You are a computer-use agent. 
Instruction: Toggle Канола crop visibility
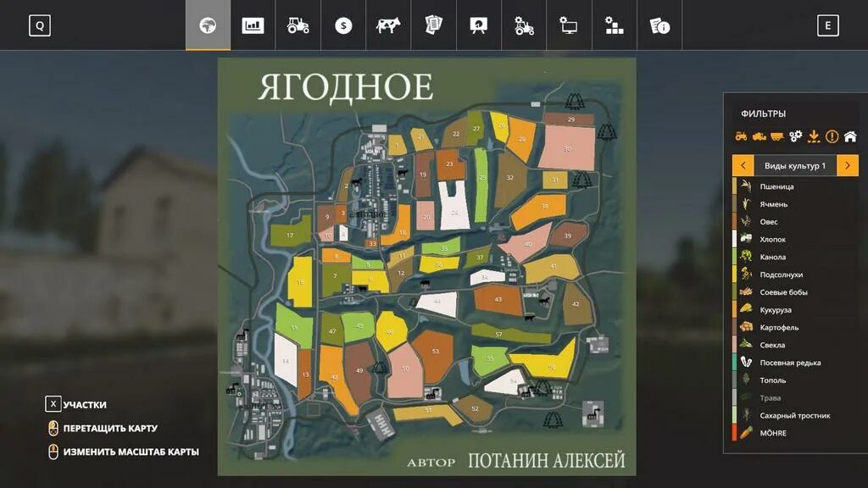[x=795, y=257]
